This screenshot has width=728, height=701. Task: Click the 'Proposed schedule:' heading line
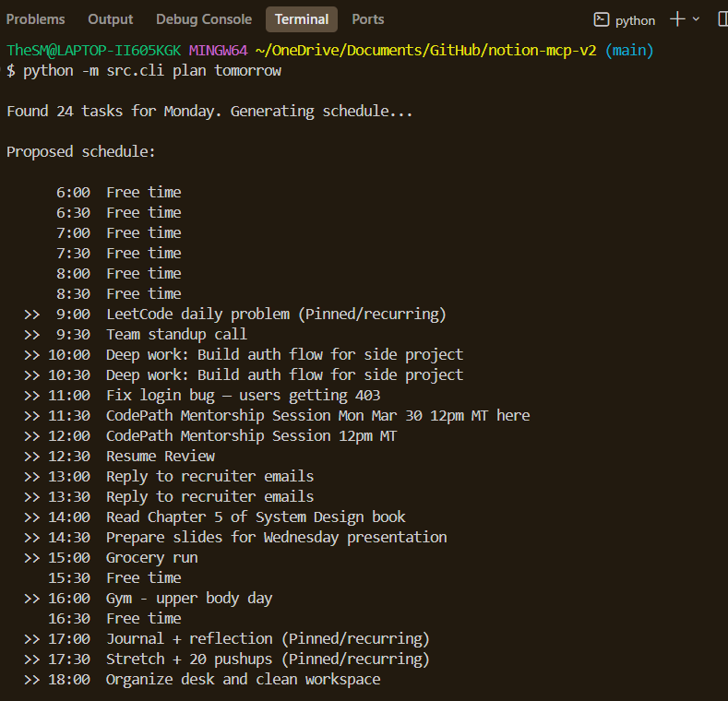tap(81, 152)
